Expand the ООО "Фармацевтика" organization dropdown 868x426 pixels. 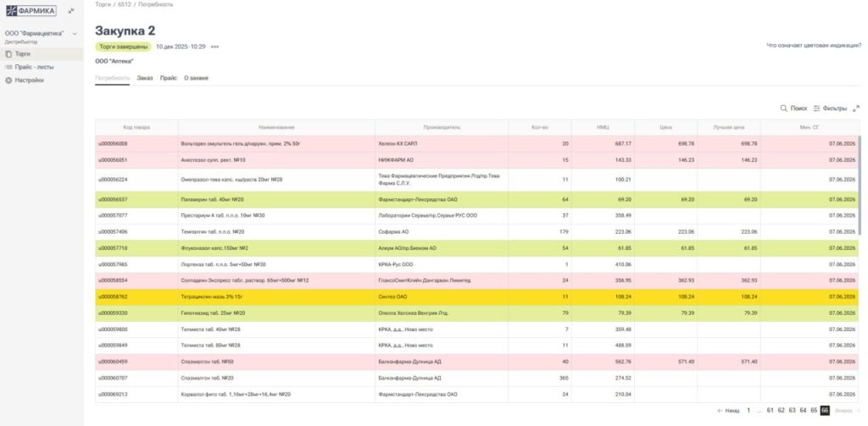[x=75, y=34]
